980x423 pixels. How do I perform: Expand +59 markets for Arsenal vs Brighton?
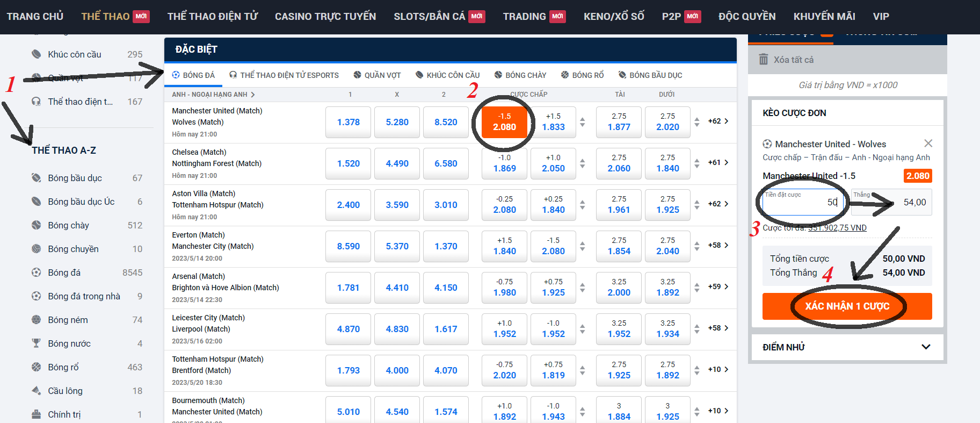coord(718,286)
